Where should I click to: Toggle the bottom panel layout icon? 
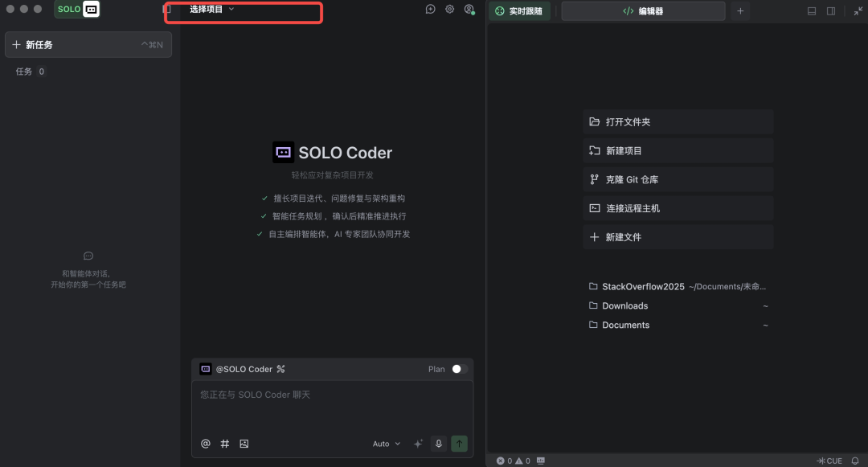(812, 11)
